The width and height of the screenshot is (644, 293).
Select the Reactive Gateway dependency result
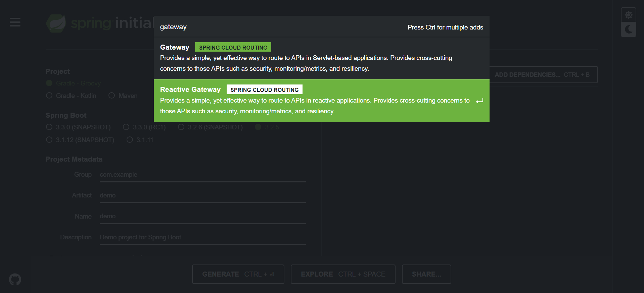click(x=322, y=101)
